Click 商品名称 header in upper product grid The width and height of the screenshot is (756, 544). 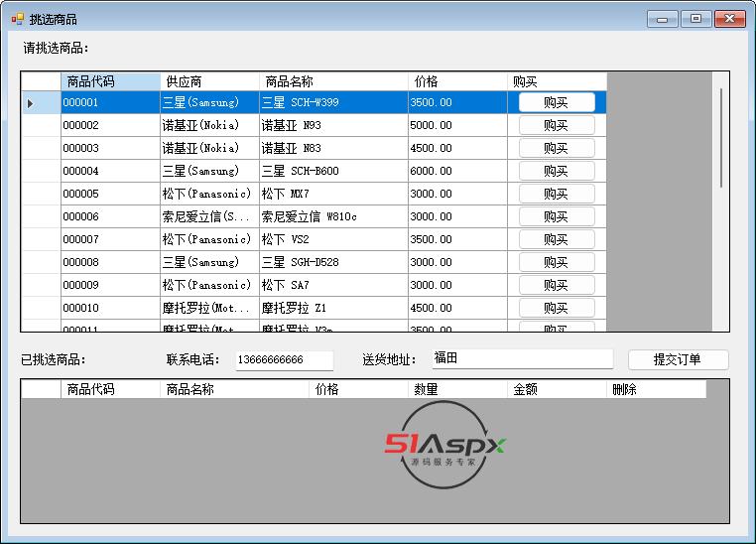coord(333,81)
